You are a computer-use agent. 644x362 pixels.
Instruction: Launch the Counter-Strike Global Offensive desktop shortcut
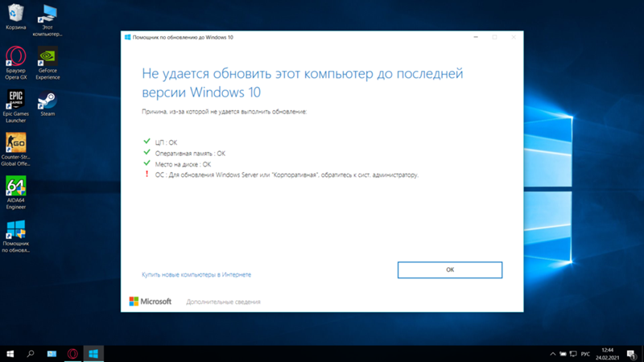(15, 150)
